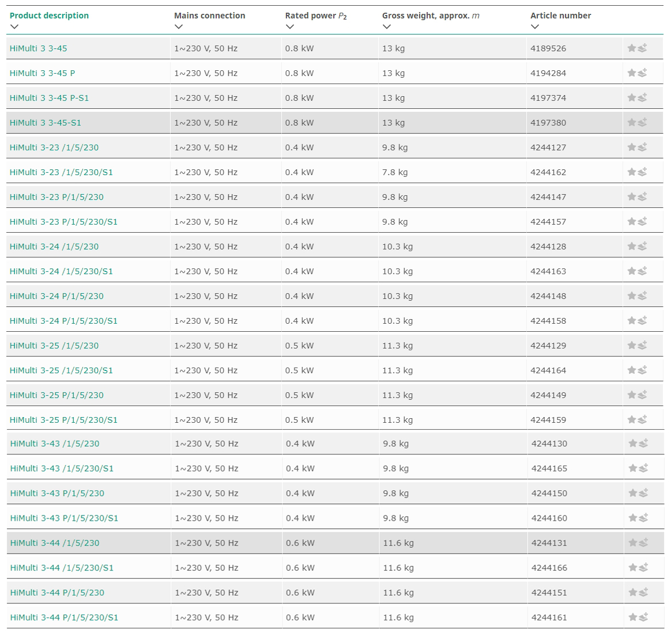Click article number 4244129
The height and width of the screenshot is (644, 671).
point(548,346)
